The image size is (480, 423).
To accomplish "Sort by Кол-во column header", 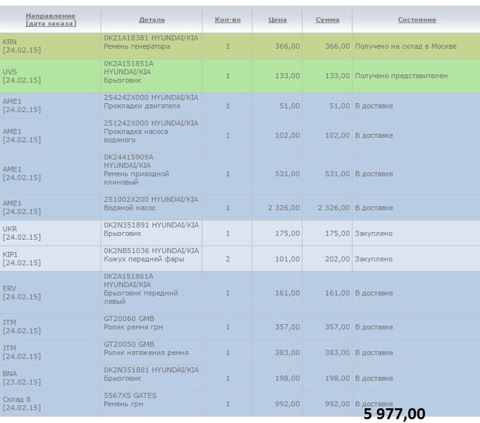I will (227, 20).
